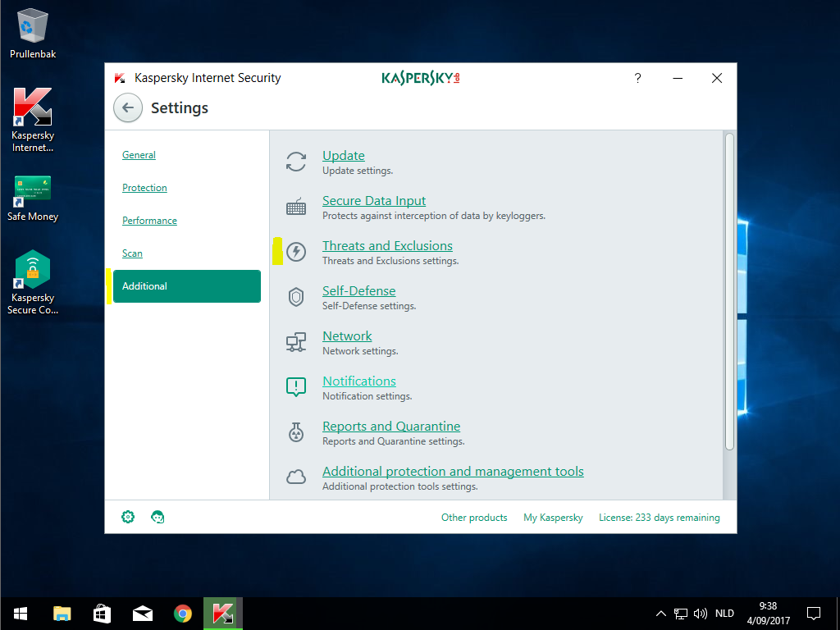Viewport: 840px width, 630px height.
Task: Open Google Chrome from the taskbar
Action: pyautogui.click(x=183, y=614)
